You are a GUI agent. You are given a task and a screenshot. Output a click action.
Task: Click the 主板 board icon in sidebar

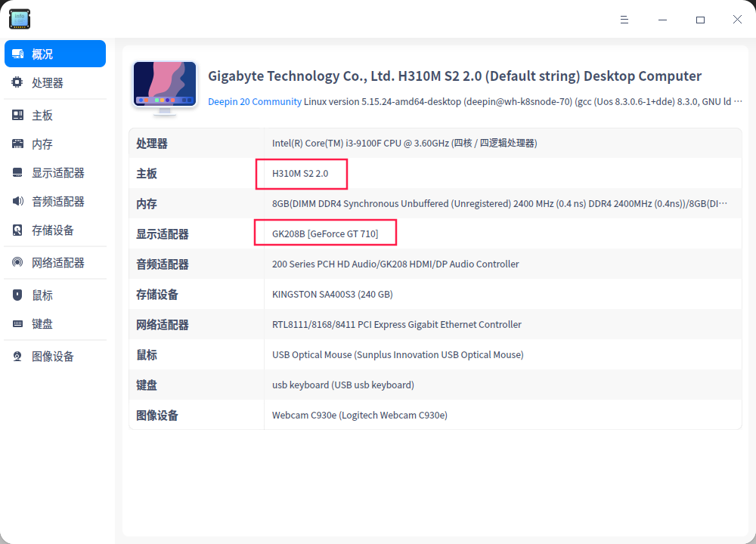pyautogui.click(x=18, y=115)
